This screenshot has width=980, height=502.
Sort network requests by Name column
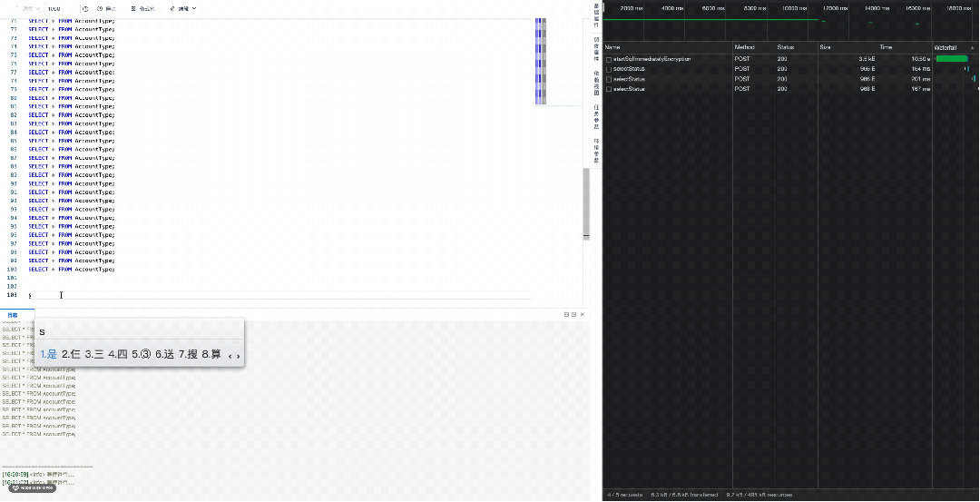pos(668,47)
